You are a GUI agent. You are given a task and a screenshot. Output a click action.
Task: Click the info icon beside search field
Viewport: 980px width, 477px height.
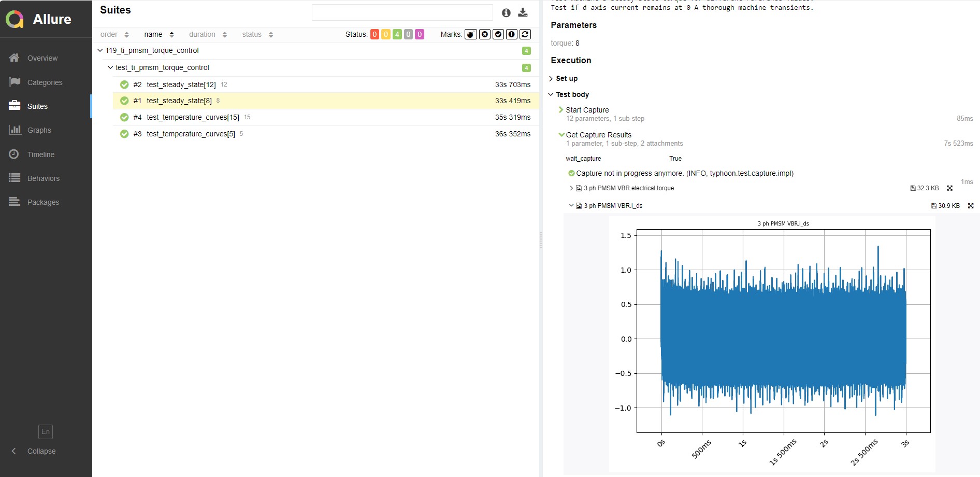tap(506, 13)
